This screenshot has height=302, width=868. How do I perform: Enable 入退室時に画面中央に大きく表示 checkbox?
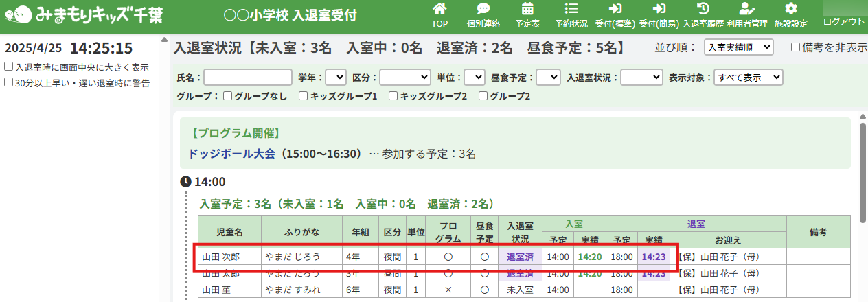(9, 67)
